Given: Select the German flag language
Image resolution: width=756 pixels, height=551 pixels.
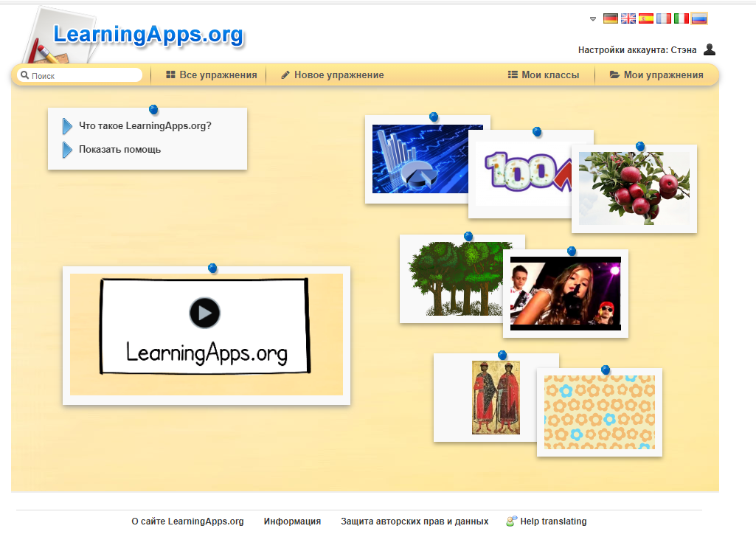Looking at the screenshot, I should tap(611, 18).
